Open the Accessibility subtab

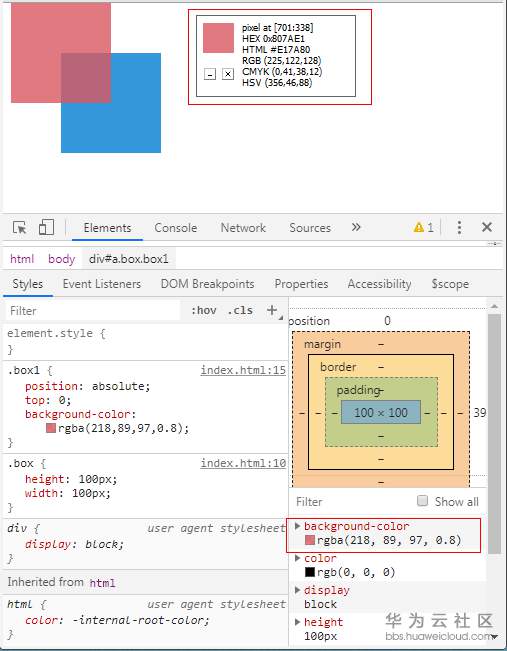(380, 284)
